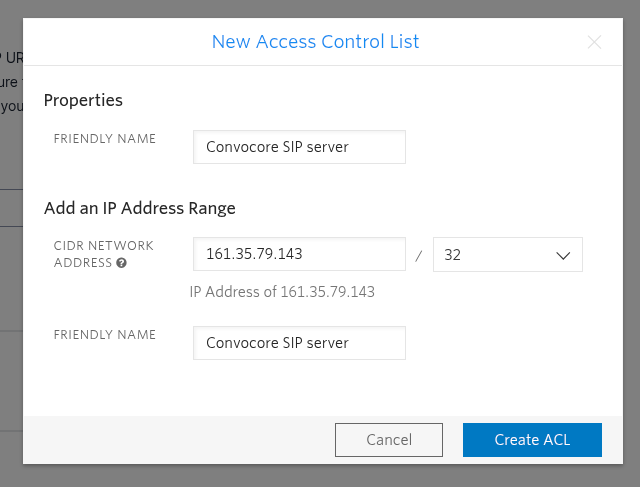Click the grey footer bar left of Cancel
This screenshot has width=640, height=487.
[x=180, y=440]
